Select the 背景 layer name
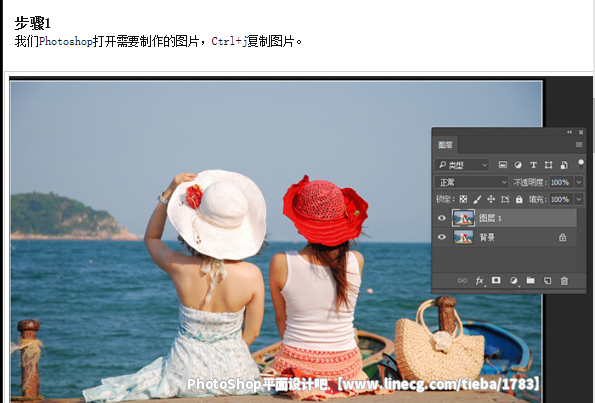Viewport: 595px width, 403px height. point(487,237)
